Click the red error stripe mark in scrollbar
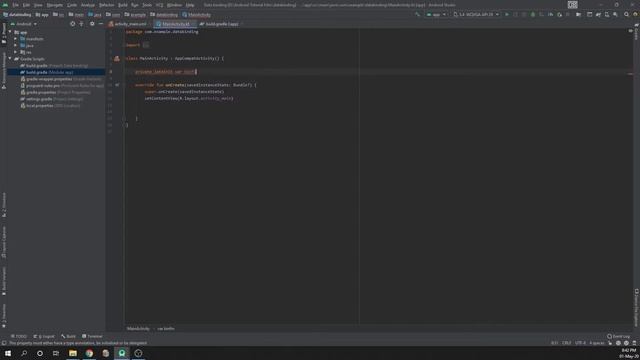Viewport: 640px width, 360px height. coord(630,74)
